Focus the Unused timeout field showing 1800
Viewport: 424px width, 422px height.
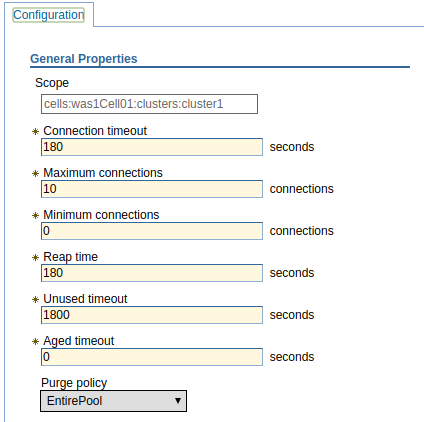point(152,315)
